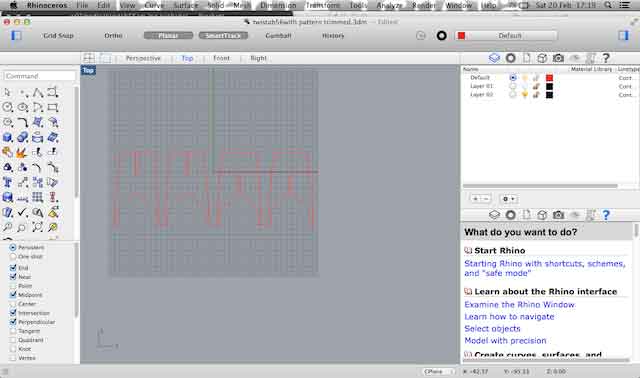Open the Curve menu
This screenshot has height=378, width=640.
[154, 5]
